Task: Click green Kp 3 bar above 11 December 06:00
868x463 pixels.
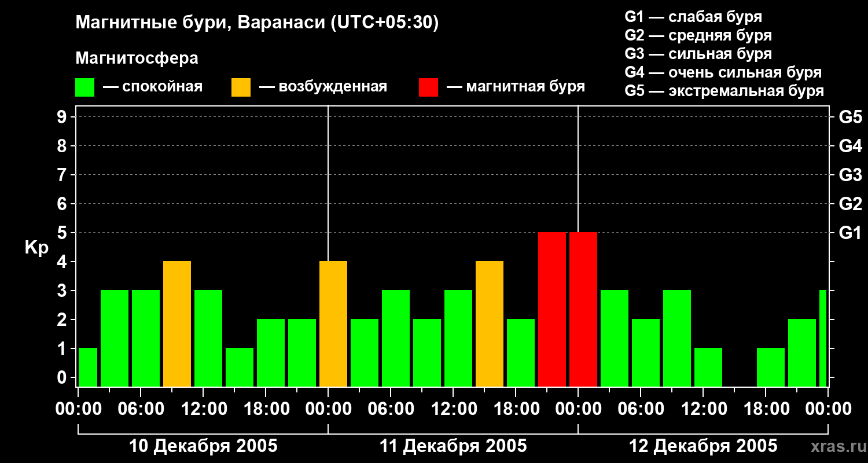Action: 396,338
